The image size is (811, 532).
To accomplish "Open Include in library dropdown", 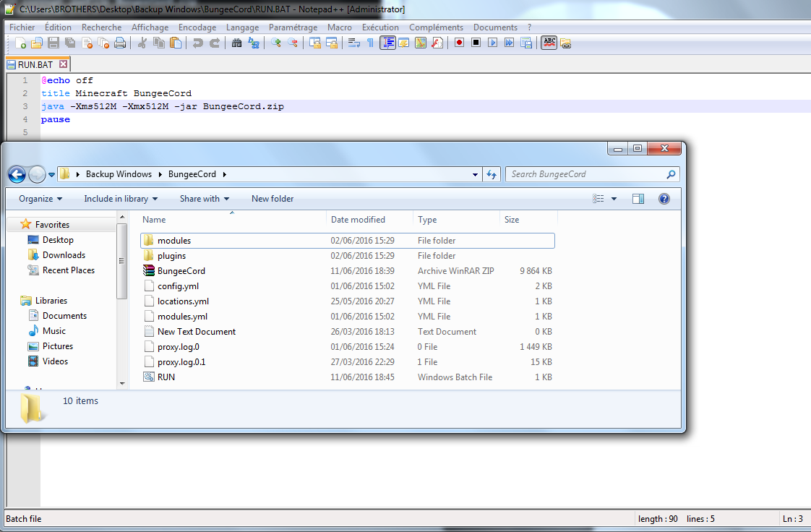I will pyautogui.click(x=121, y=199).
